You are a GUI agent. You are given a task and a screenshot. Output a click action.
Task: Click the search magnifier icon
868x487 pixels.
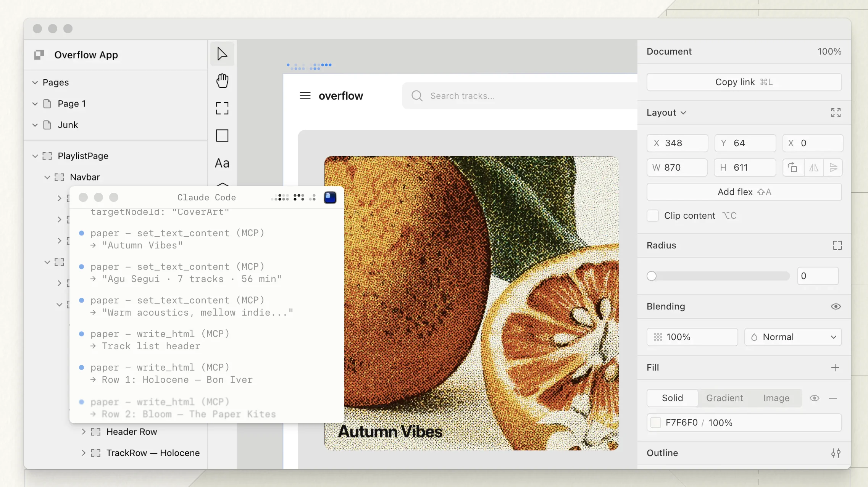point(417,96)
